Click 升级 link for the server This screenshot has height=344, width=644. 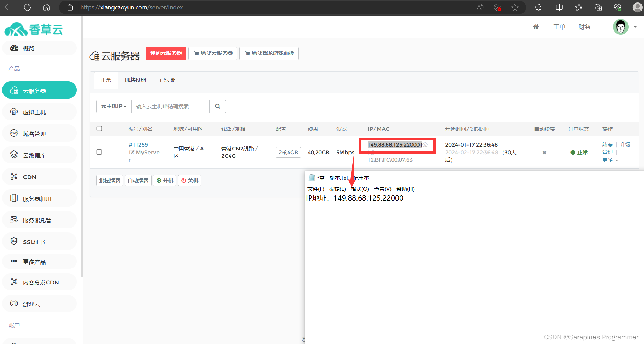pyautogui.click(x=625, y=144)
